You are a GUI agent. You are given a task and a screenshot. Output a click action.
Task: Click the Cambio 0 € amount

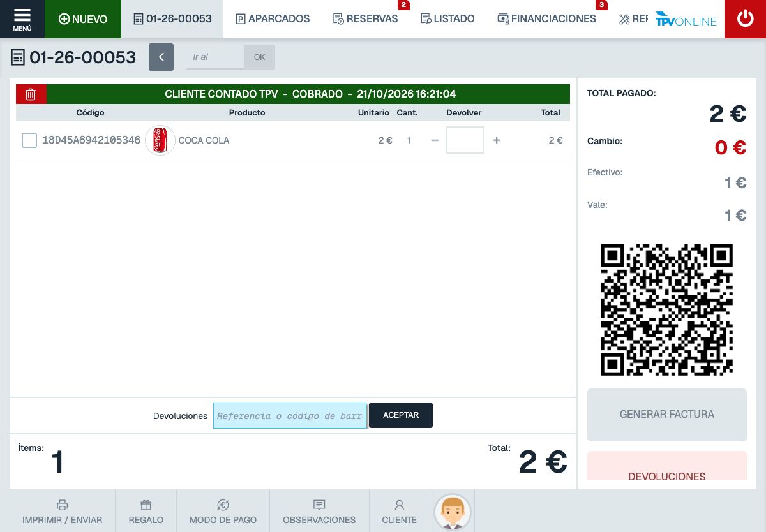(730, 147)
